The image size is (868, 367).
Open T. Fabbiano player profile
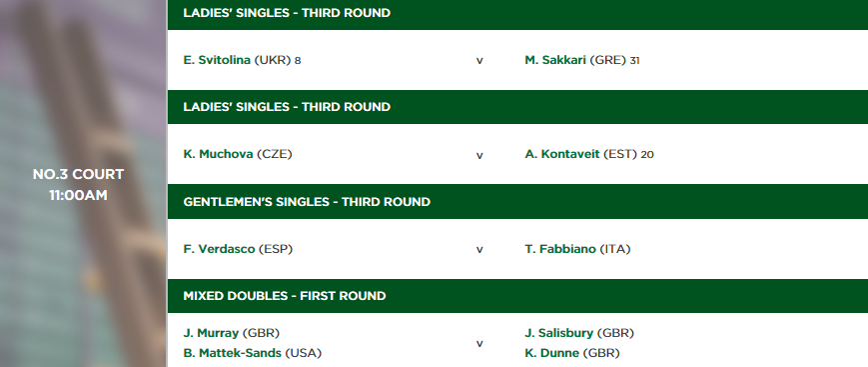(560, 249)
